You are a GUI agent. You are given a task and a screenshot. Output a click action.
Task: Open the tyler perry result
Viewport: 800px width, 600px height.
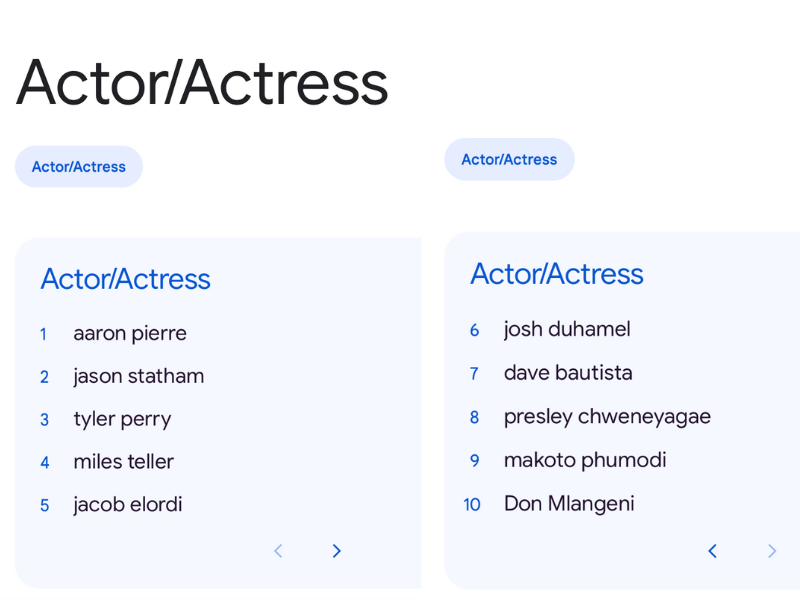pos(122,419)
